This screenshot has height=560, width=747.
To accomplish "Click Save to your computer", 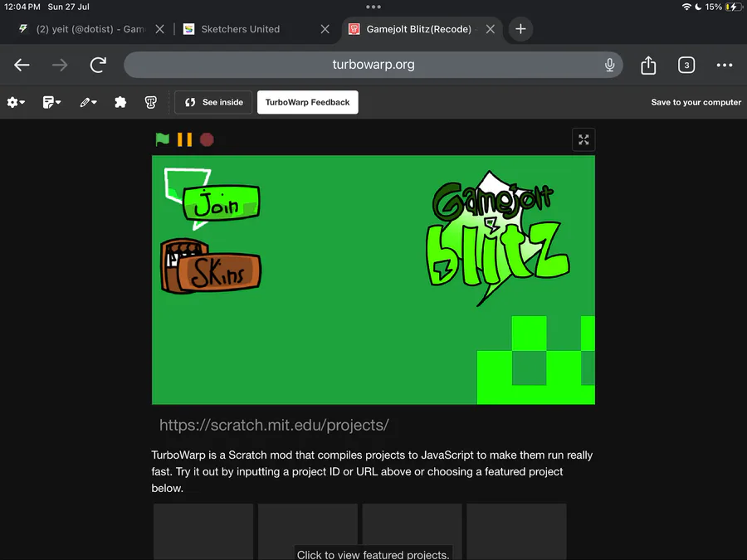I will (x=696, y=102).
